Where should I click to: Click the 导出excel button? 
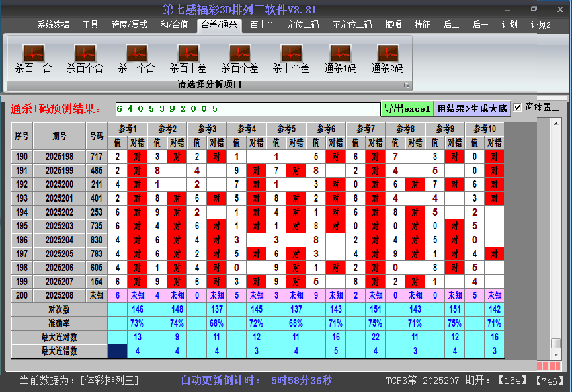point(407,108)
